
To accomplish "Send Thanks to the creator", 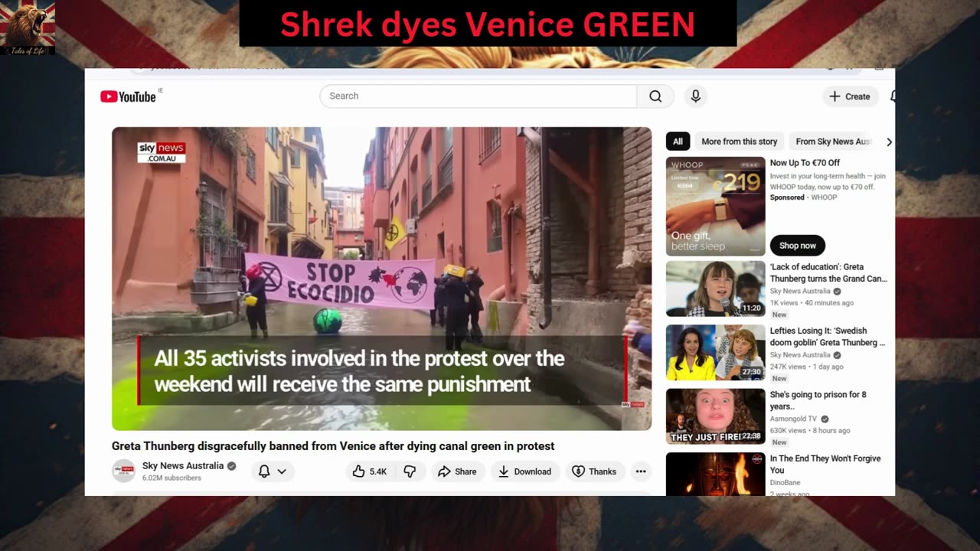I will tap(594, 471).
